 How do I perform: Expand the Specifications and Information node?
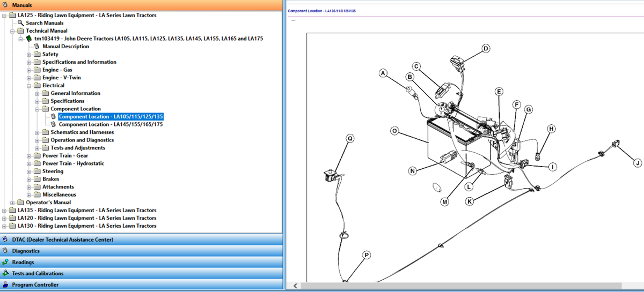pyautogui.click(x=29, y=62)
